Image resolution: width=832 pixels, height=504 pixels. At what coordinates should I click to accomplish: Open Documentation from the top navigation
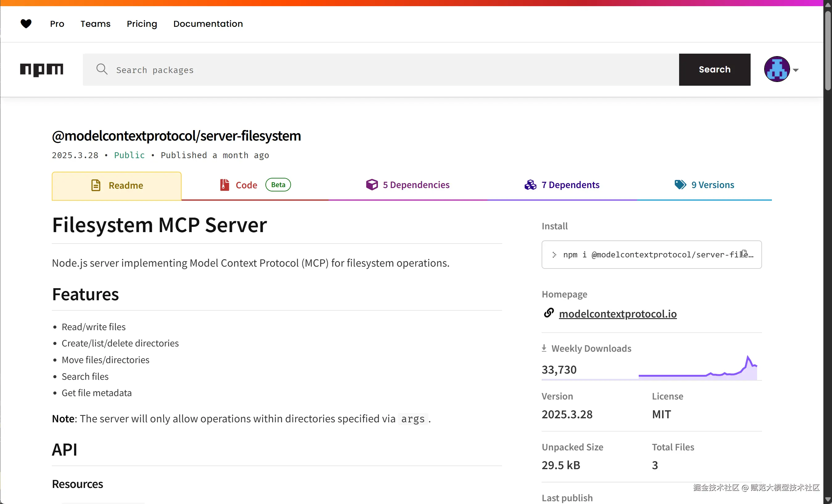tap(208, 24)
